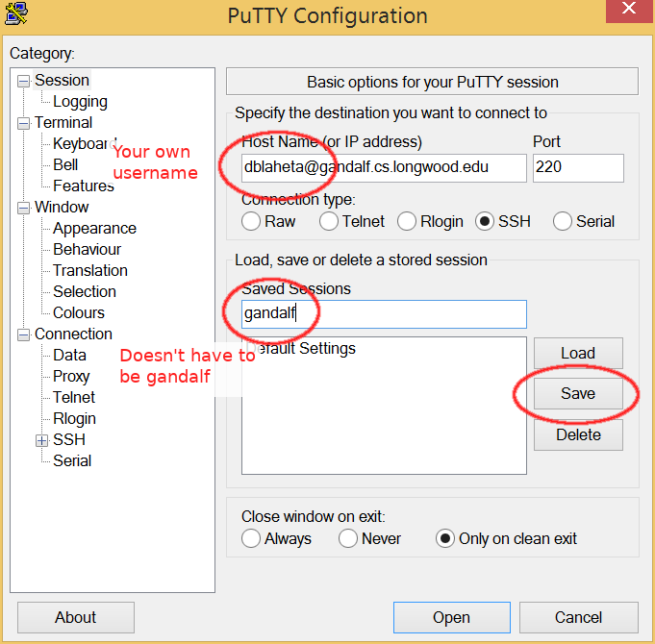Click the Cancel button
The width and height of the screenshot is (655, 644).
[579, 617]
